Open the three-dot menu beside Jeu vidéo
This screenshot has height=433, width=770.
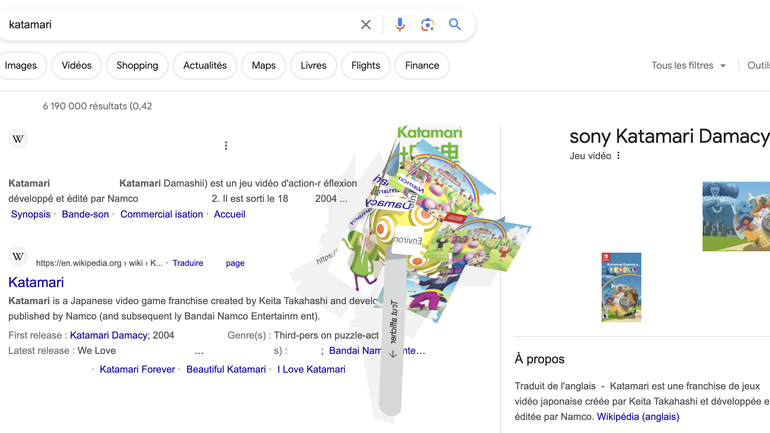coord(619,156)
